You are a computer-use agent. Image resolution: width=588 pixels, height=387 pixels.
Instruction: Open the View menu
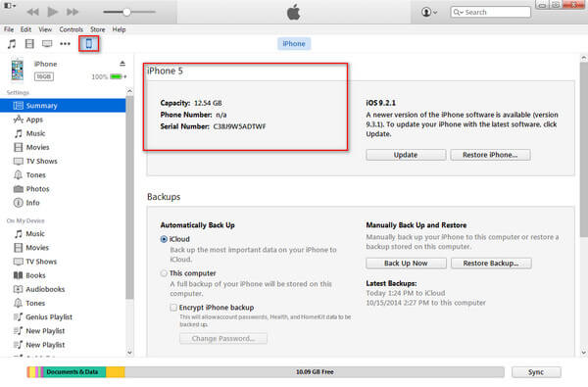pos(45,29)
